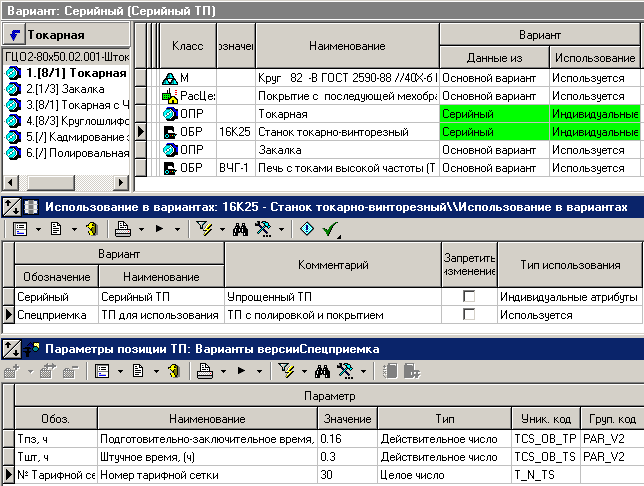644x486 pixels.
Task: Select 2.[1/3] Закалка in the operations tree
Action: (x=65, y=89)
